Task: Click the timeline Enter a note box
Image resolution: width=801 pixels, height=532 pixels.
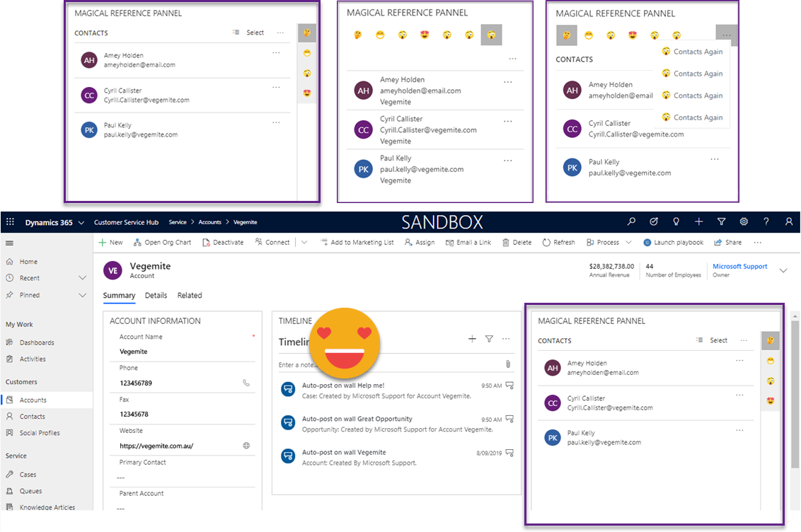Action: tap(396, 364)
